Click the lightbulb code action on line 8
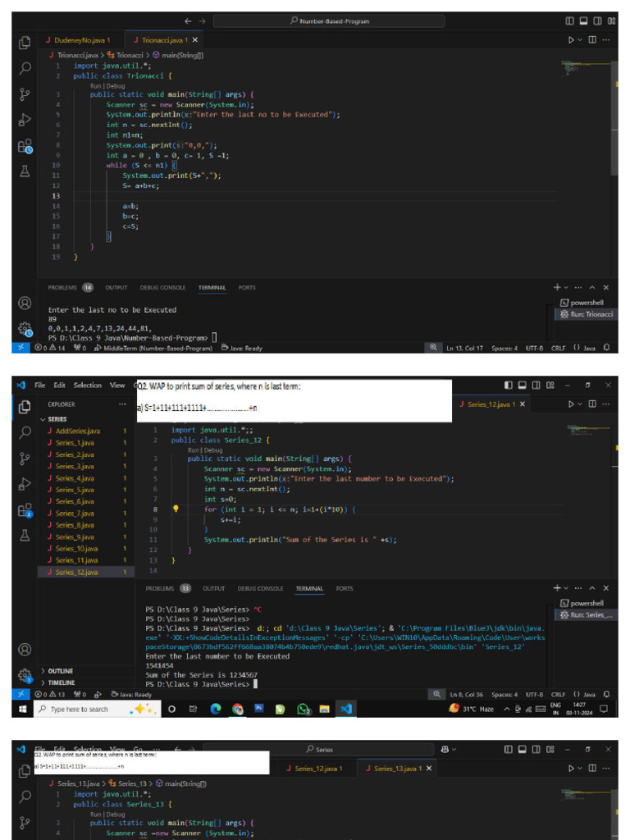The height and width of the screenshot is (840, 630). [x=176, y=509]
